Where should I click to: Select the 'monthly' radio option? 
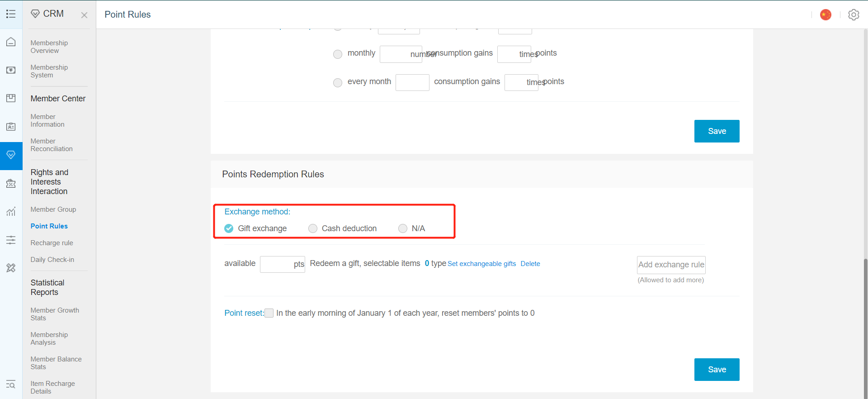[x=338, y=54]
